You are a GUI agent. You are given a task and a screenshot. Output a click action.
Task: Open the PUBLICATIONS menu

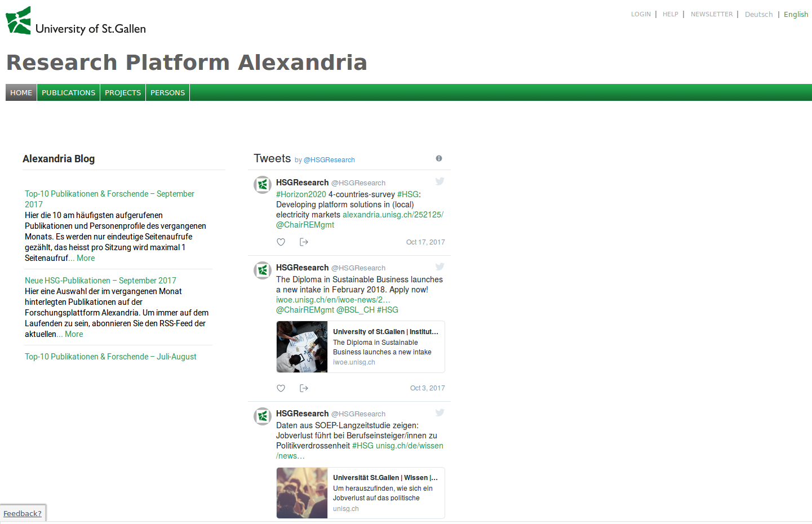click(69, 92)
